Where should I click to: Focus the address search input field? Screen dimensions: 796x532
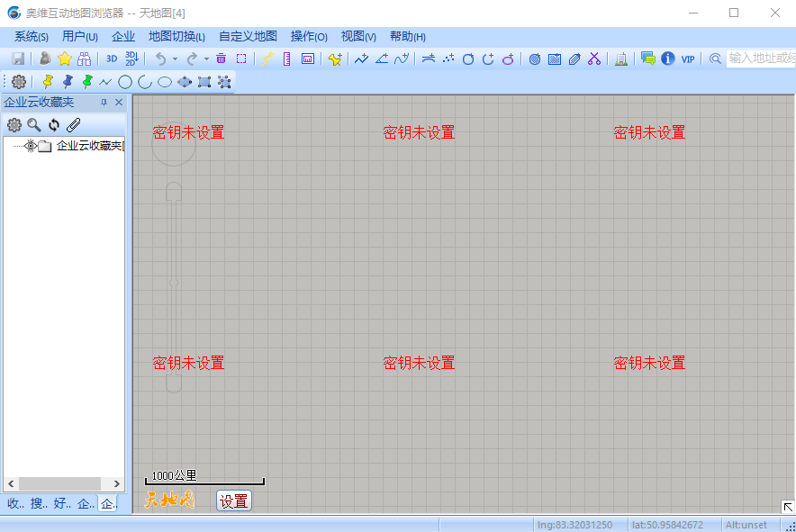click(761, 59)
